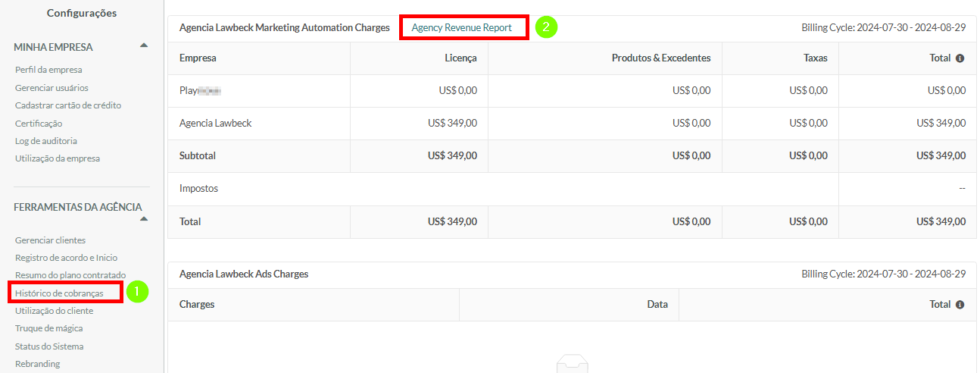This screenshot has height=373, width=980.
Task: Check Status do Sistema page
Action: point(49,346)
